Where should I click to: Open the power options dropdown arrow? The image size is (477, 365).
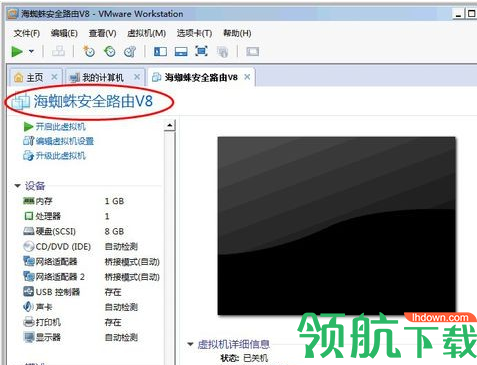click(x=32, y=51)
